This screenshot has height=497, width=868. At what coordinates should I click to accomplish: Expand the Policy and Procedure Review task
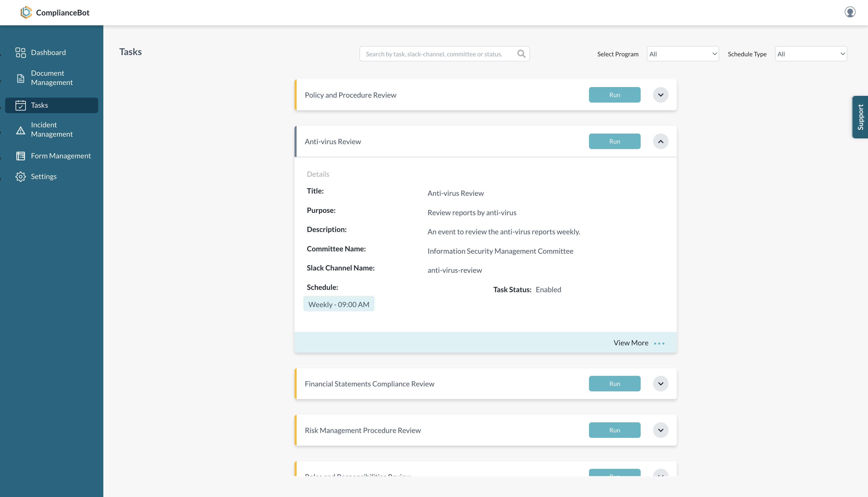point(661,95)
